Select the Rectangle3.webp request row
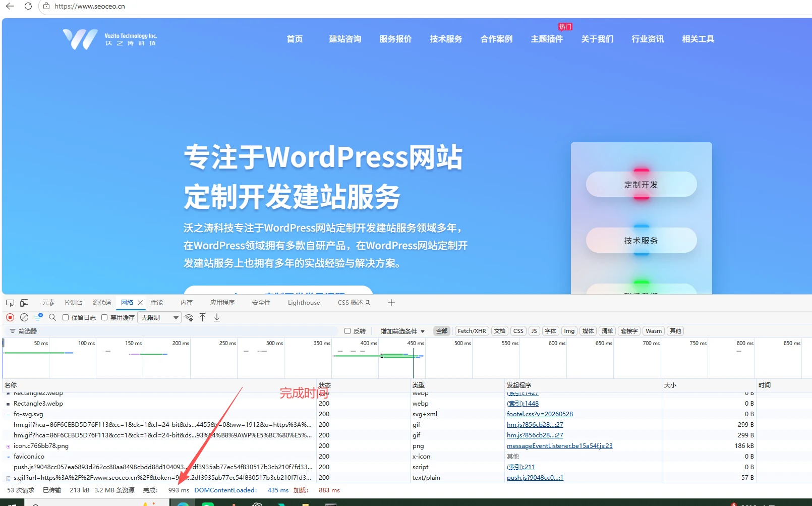Image resolution: width=812 pixels, height=506 pixels. (x=406, y=404)
